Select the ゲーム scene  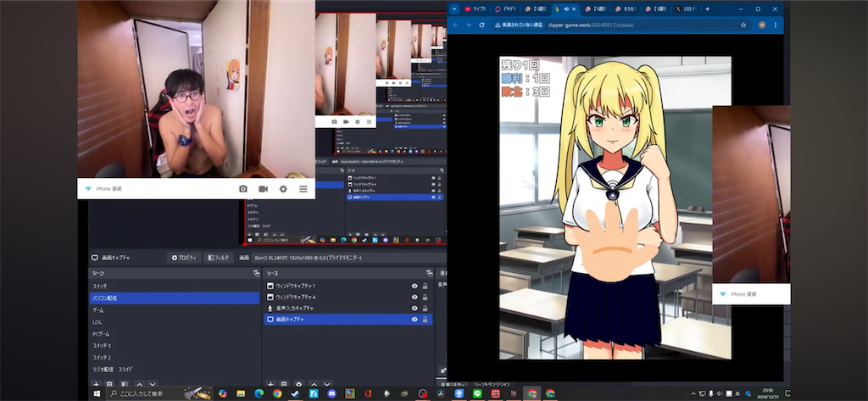[175, 310]
